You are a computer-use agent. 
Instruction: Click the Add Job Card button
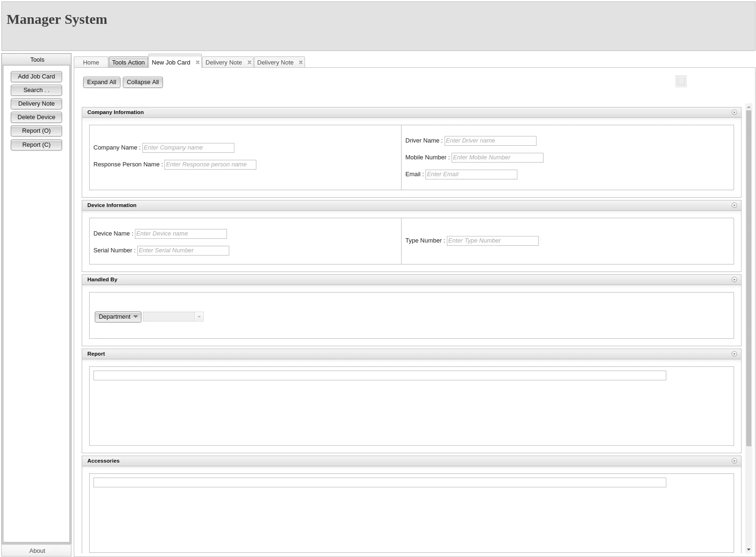(36, 77)
